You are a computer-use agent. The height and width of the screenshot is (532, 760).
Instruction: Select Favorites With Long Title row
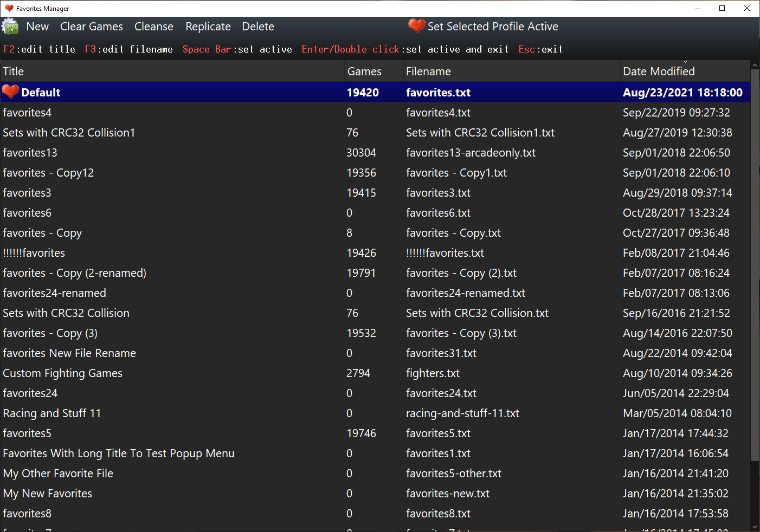(x=119, y=453)
